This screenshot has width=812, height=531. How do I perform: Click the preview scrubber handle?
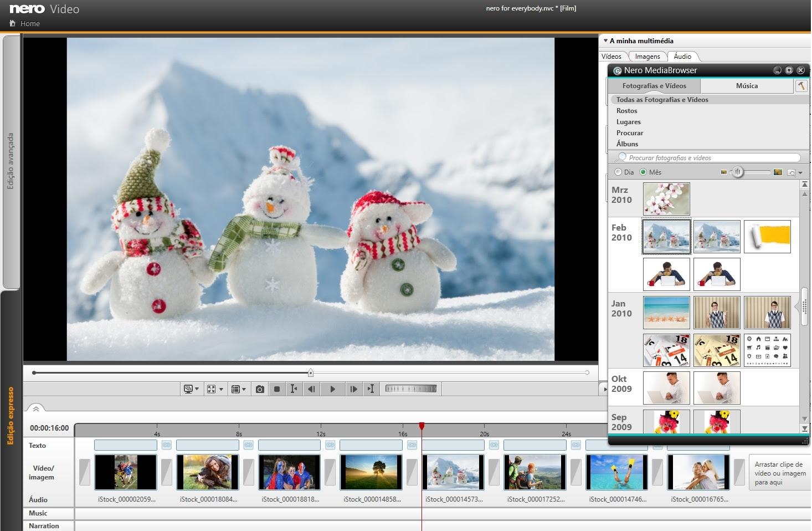[311, 372]
